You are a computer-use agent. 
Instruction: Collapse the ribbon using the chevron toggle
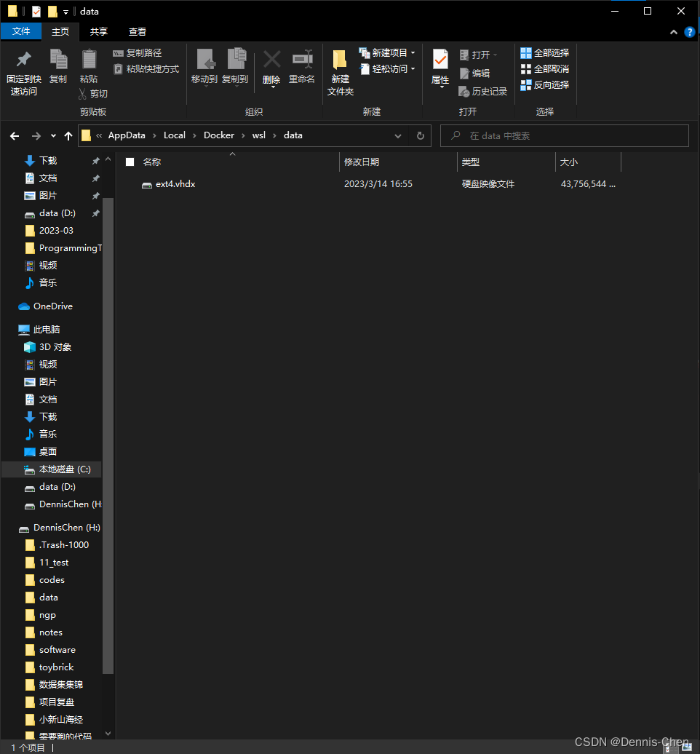point(673,32)
